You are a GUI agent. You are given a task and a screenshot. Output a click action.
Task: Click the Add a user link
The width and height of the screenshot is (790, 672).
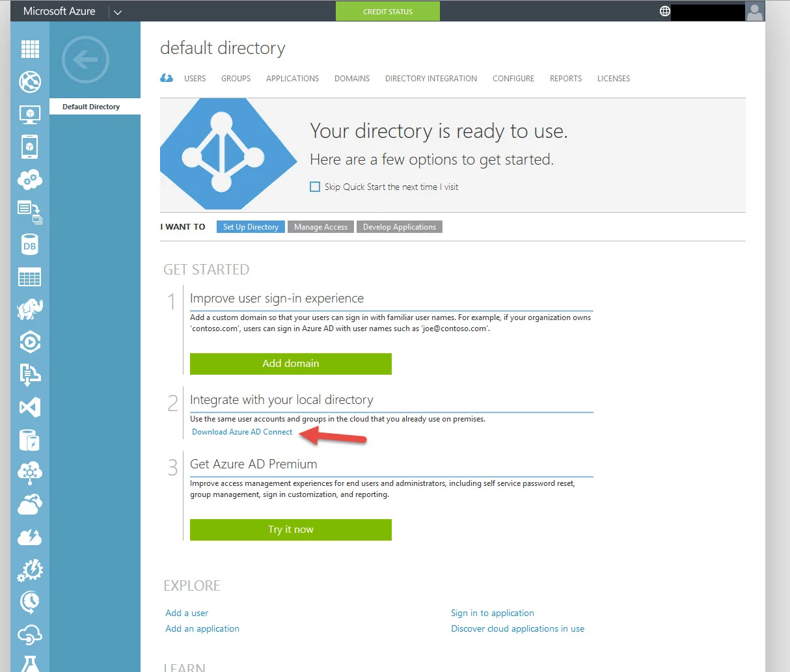[187, 613]
